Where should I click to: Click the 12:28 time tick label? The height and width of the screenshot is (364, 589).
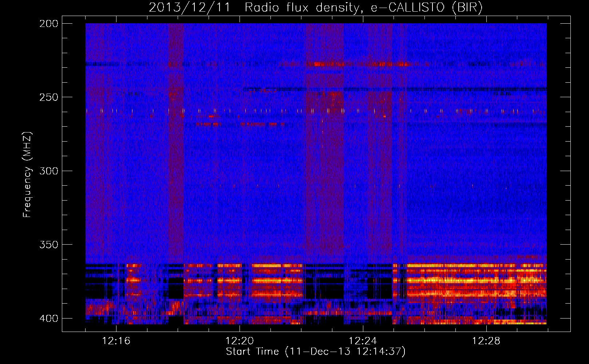click(x=486, y=341)
